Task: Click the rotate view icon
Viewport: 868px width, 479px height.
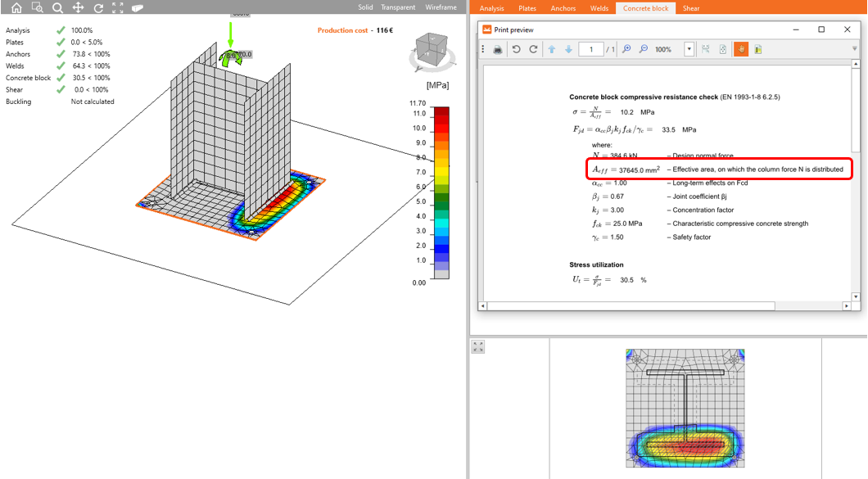Action: click(x=98, y=8)
